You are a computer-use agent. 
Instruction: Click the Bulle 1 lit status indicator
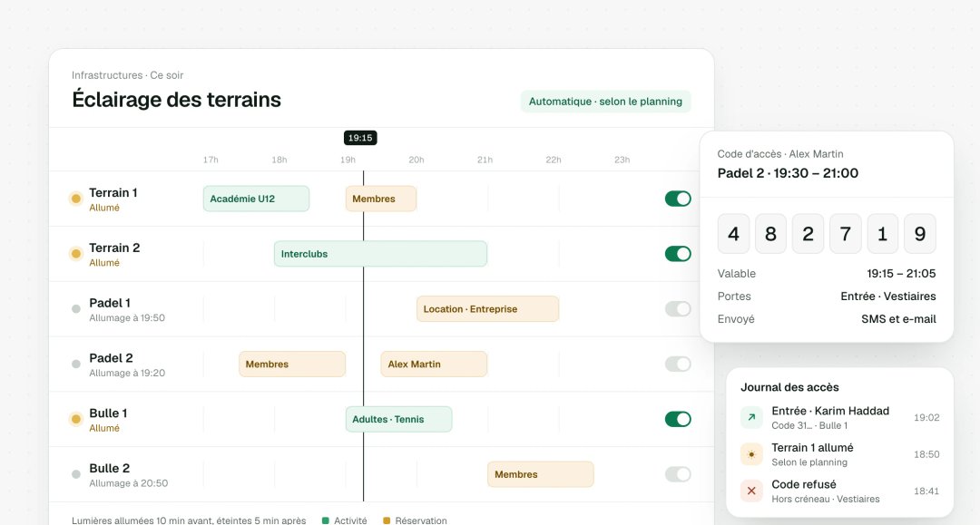click(x=75, y=419)
